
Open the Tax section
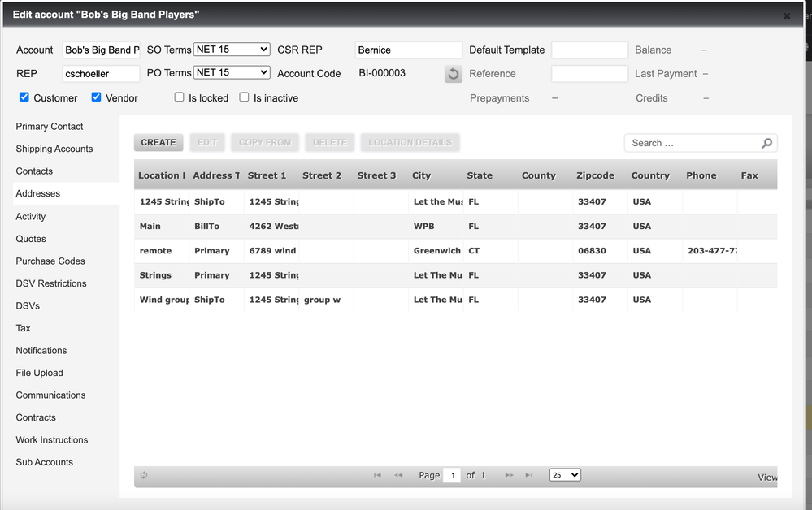coord(23,328)
